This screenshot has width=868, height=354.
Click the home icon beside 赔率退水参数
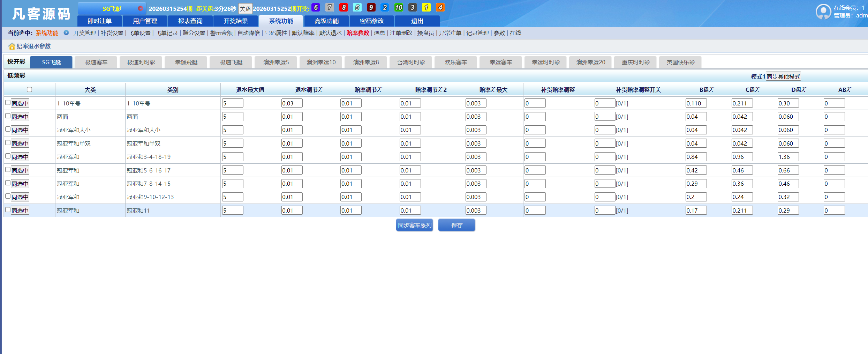[x=11, y=46]
